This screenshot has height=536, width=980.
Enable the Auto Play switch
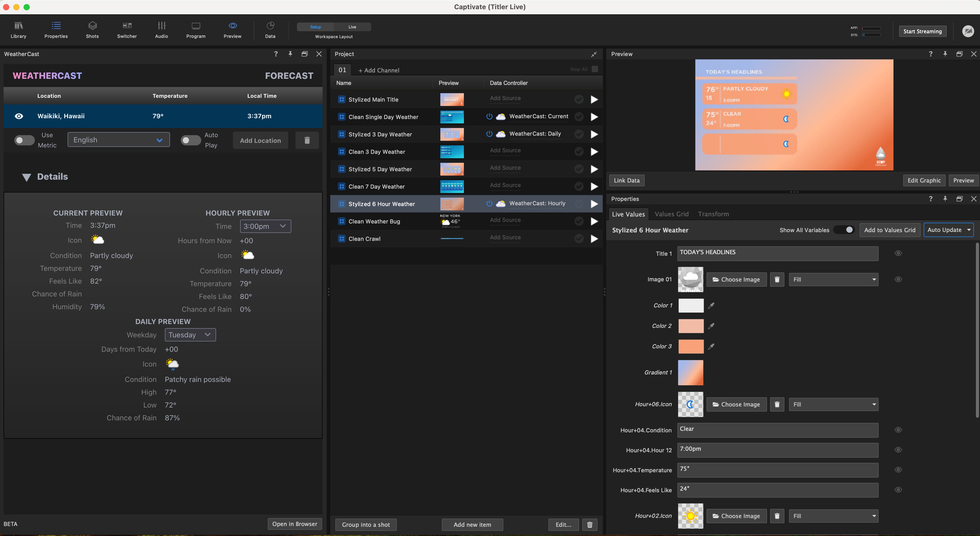[x=190, y=140]
